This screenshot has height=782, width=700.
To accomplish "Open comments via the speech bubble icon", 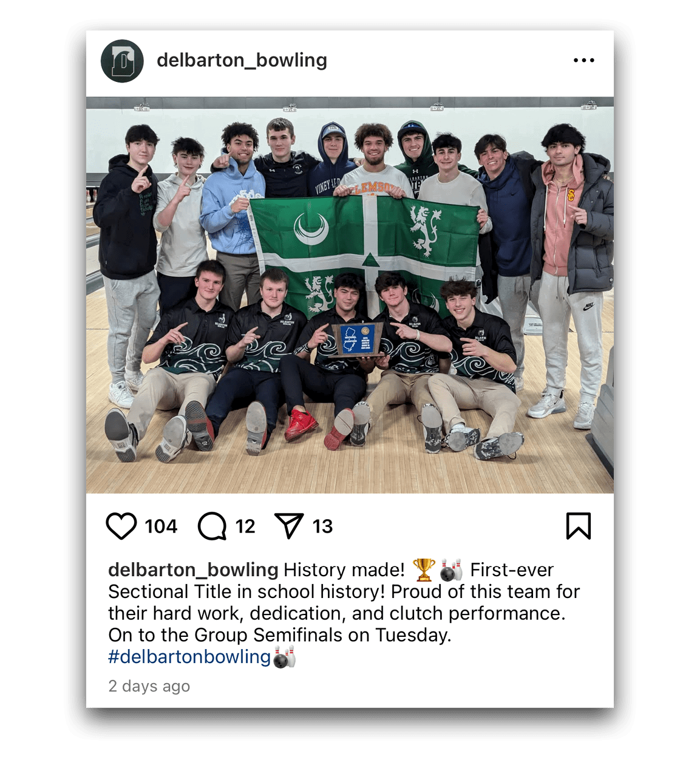I will pos(212,526).
